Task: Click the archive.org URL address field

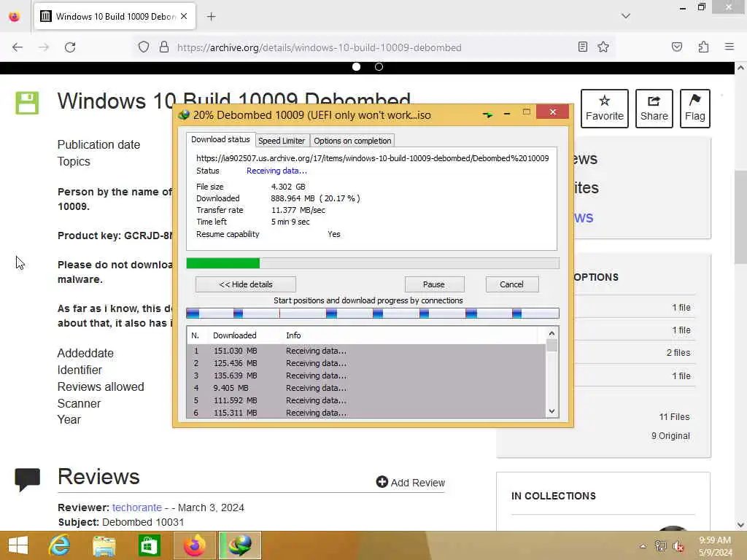Action: pyautogui.click(x=319, y=47)
